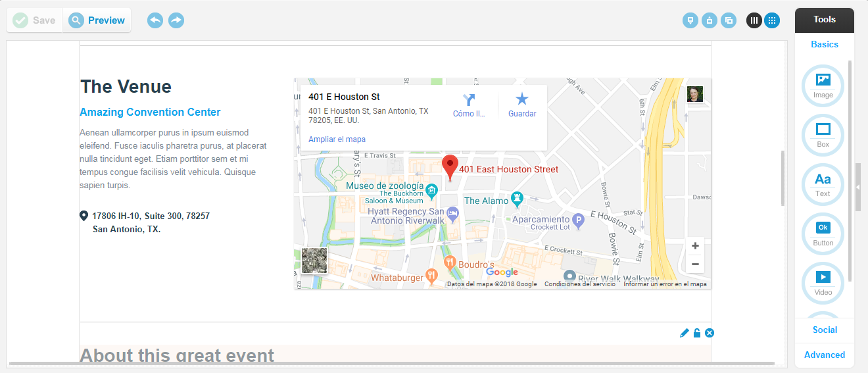Switch map to satellite thumbnail
868x373 pixels.
point(314,260)
